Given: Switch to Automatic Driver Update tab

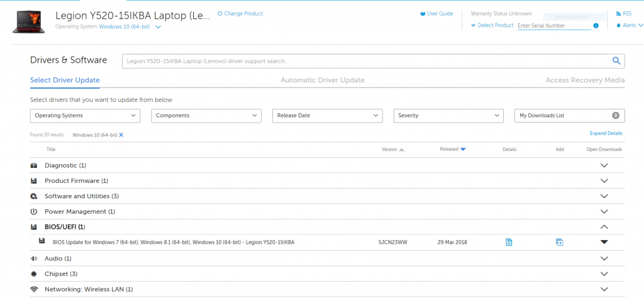Looking at the screenshot, I should click(323, 80).
